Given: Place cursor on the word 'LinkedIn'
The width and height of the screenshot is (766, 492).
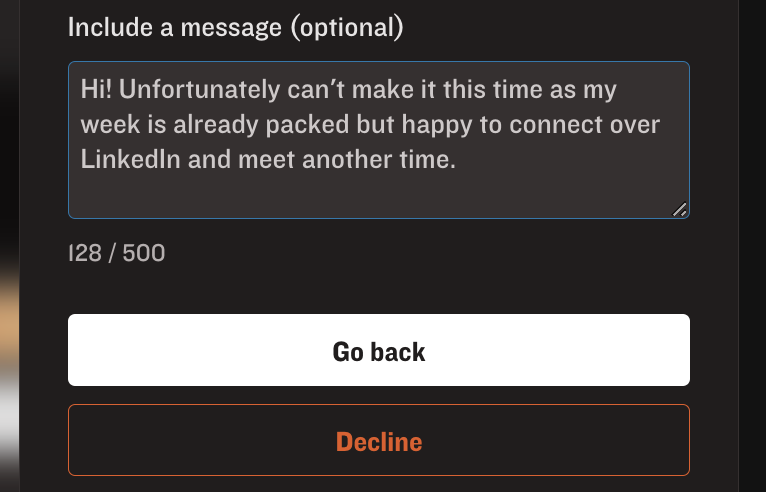Looking at the screenshot, I should (130, 159).
